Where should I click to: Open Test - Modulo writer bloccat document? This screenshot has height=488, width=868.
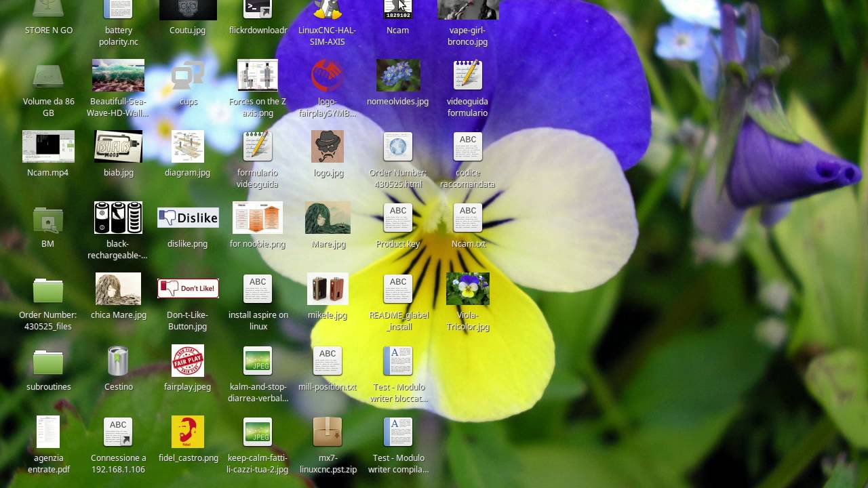point(397,361)
